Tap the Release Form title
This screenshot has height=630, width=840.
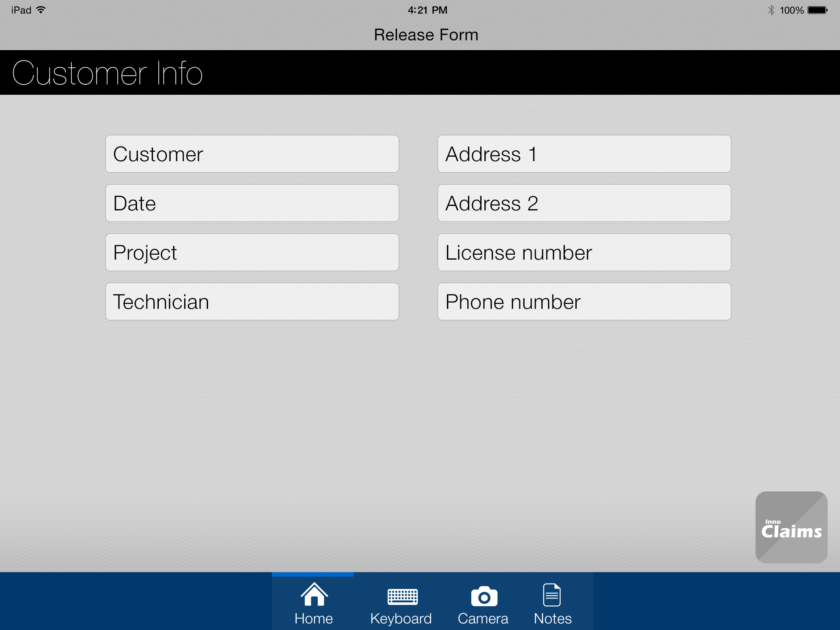426,35
